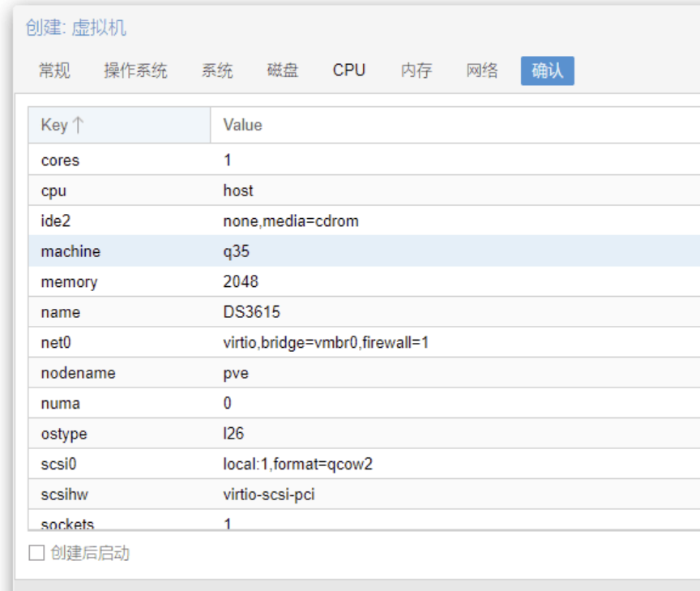This screenshot has height=591, width=700.
Task: Open the 网络 tab
Action: (482, 71)
